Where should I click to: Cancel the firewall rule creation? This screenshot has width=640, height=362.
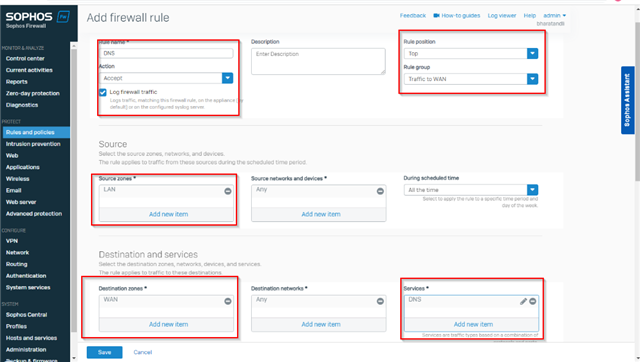click(x=142, y=352)
